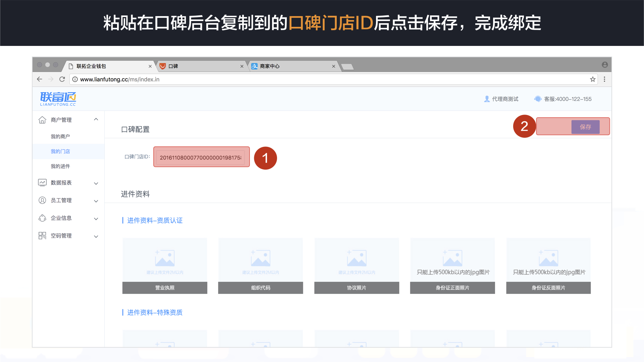Click 客服:4000-122-155 text
The width and height of the screenshot is (644, 362).
point(568,99)
